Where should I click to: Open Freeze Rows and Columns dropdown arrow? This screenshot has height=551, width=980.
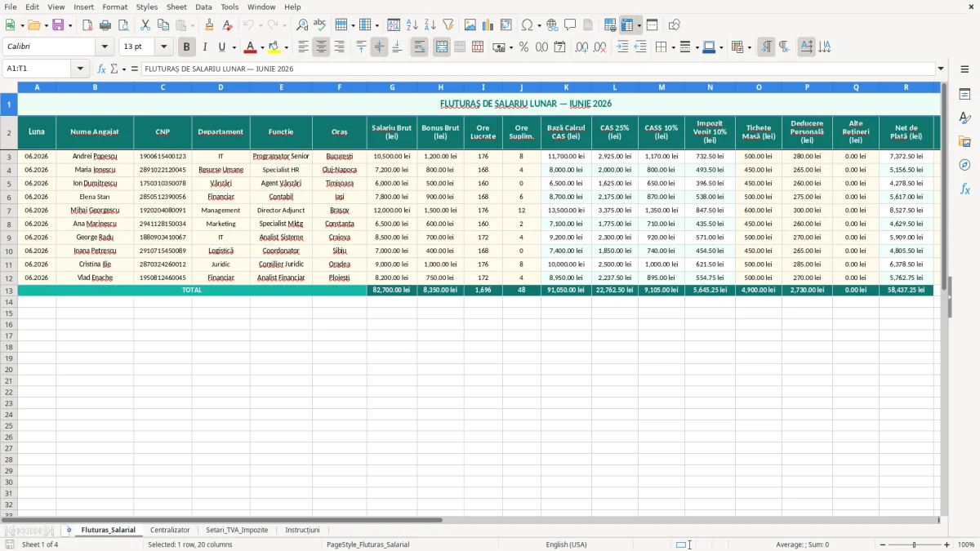(x=639, y=25)
